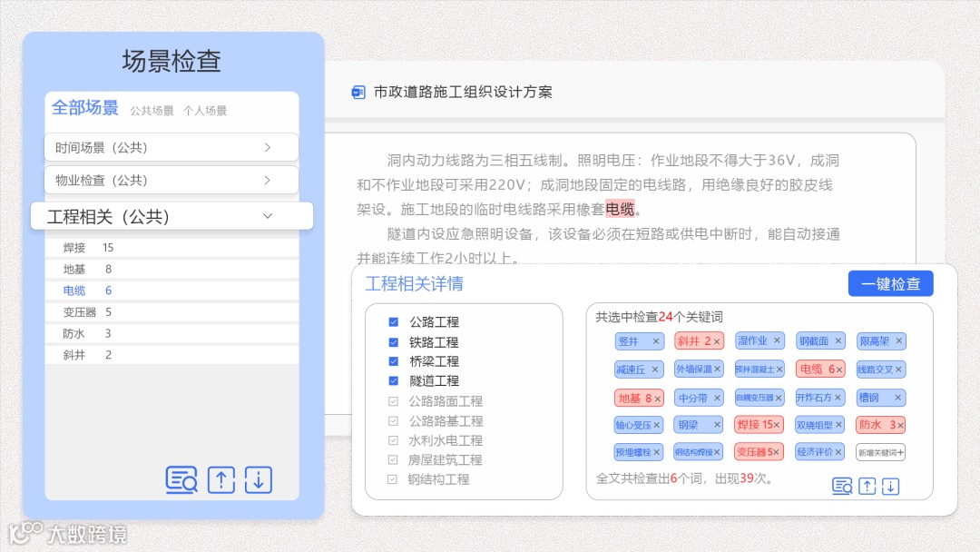The height and width of the screenshot is (552, 980).
Task: Expand the 物业检查（公共）row
Action: (171, 180)
